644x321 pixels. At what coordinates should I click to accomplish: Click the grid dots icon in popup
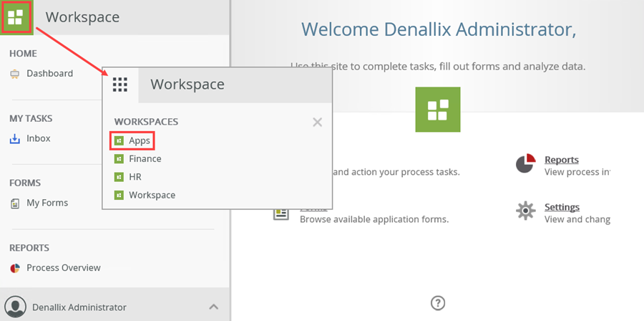click(x=120, y=85)
